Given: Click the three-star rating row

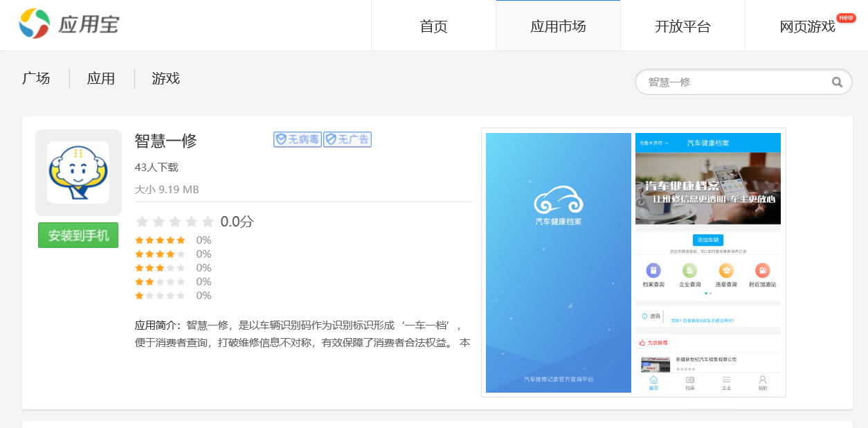Looking at the screenshot, I should [173, 268].
